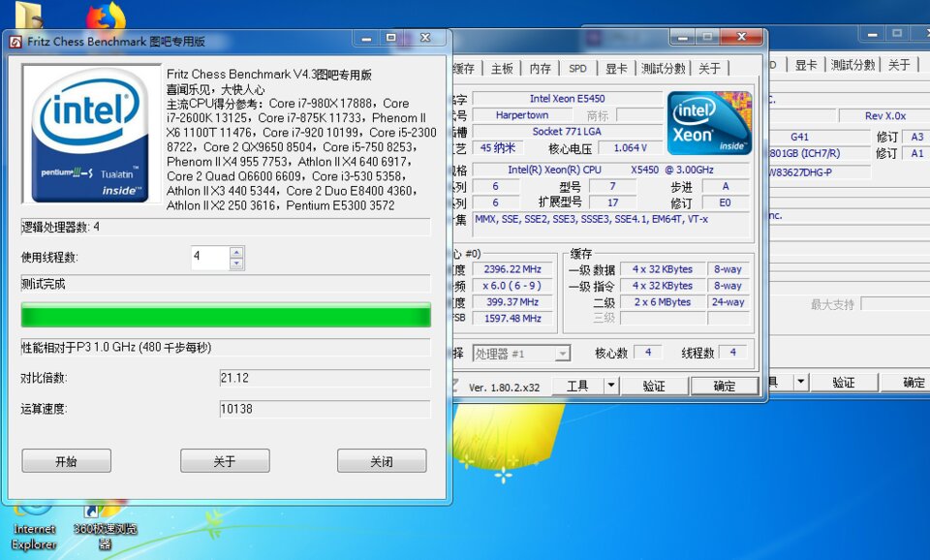Click 确定 in the CPU-Z processor window
This screenshot has height=560, width=930.
tap(725, 387)
